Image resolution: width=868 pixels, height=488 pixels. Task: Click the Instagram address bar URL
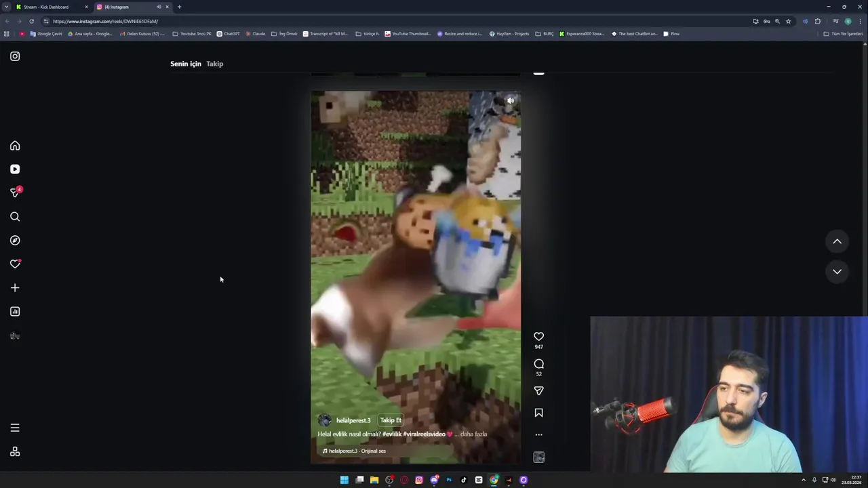tap(105, 21)
